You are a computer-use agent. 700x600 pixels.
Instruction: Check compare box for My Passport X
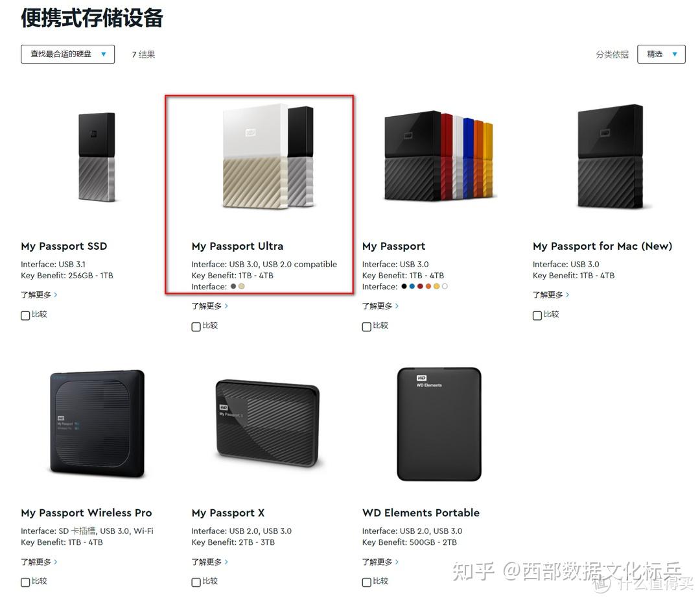[196, 582]
